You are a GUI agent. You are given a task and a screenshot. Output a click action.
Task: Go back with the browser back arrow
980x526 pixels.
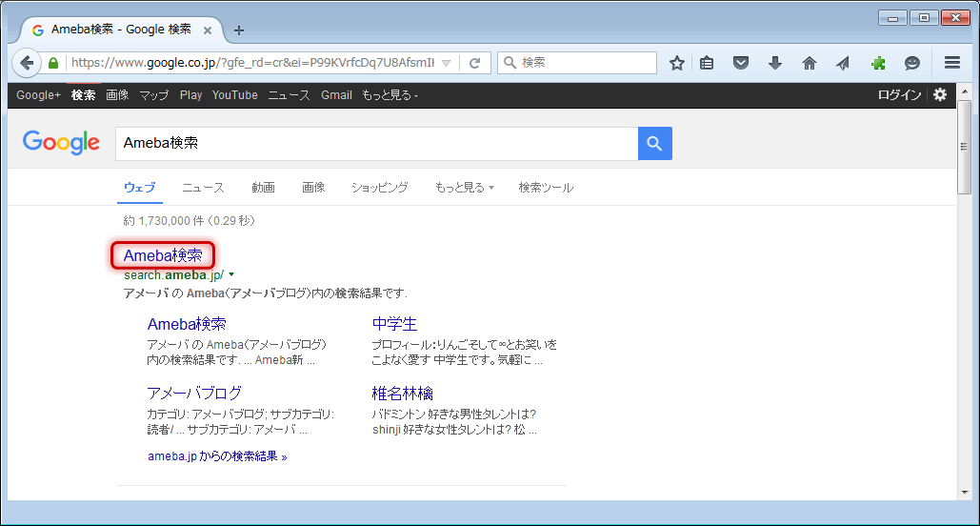[x=27, y=63]
